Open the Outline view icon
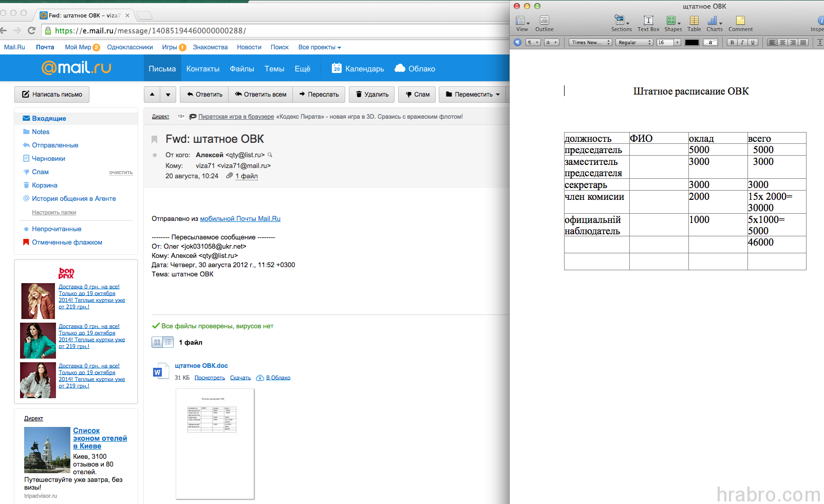The width and height of the screenshot is (824, 504). (x=545, y=21)
